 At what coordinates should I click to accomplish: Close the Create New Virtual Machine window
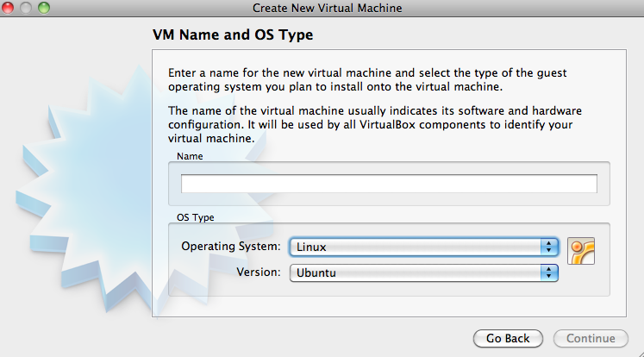coord(10,8)
